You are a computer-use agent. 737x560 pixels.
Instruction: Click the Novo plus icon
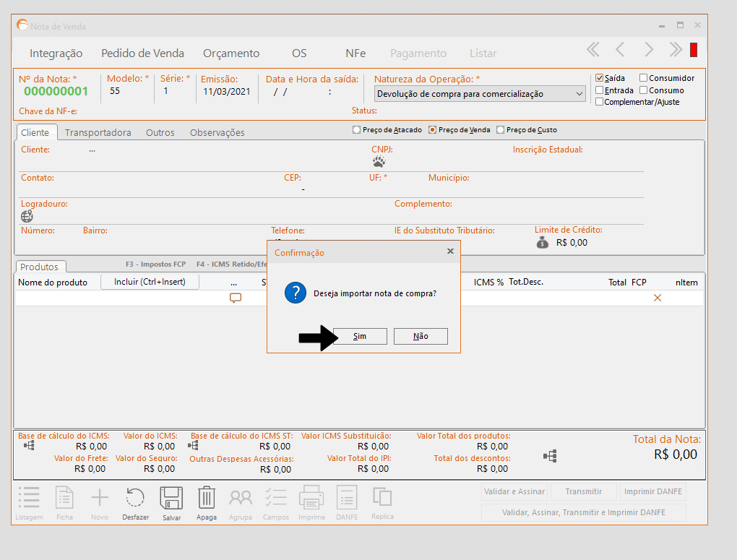[100, 497]
